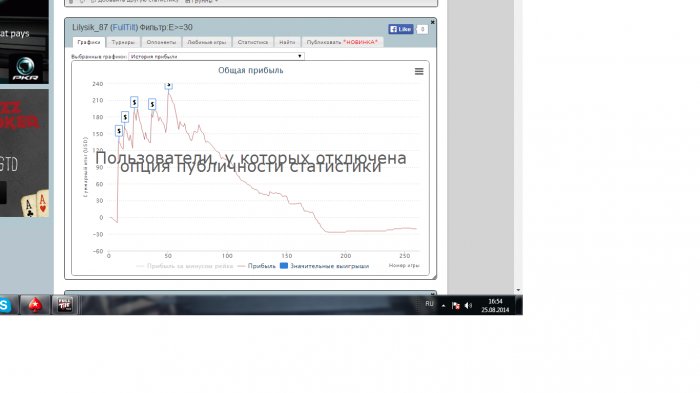
Task: Click the topmost dollar win marker
Action: coord(168,85)
